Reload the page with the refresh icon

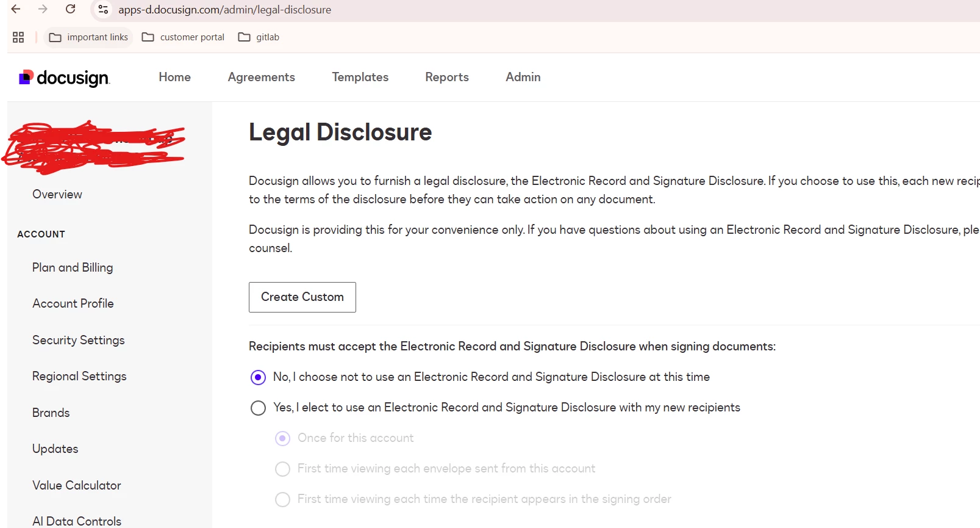point(71,9)
